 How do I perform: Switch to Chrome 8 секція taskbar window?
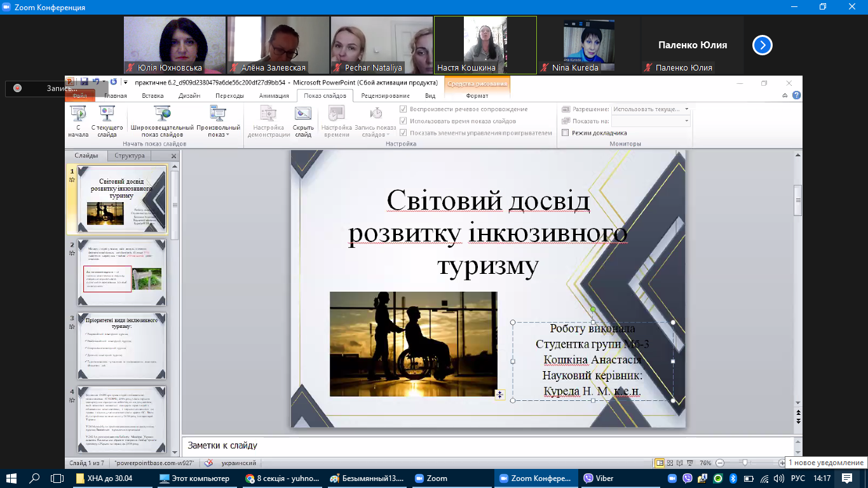point(282,478)
